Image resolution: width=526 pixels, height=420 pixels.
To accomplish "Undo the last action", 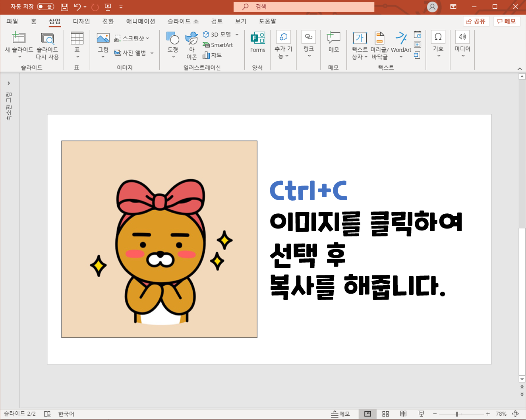I will point(77,7).
